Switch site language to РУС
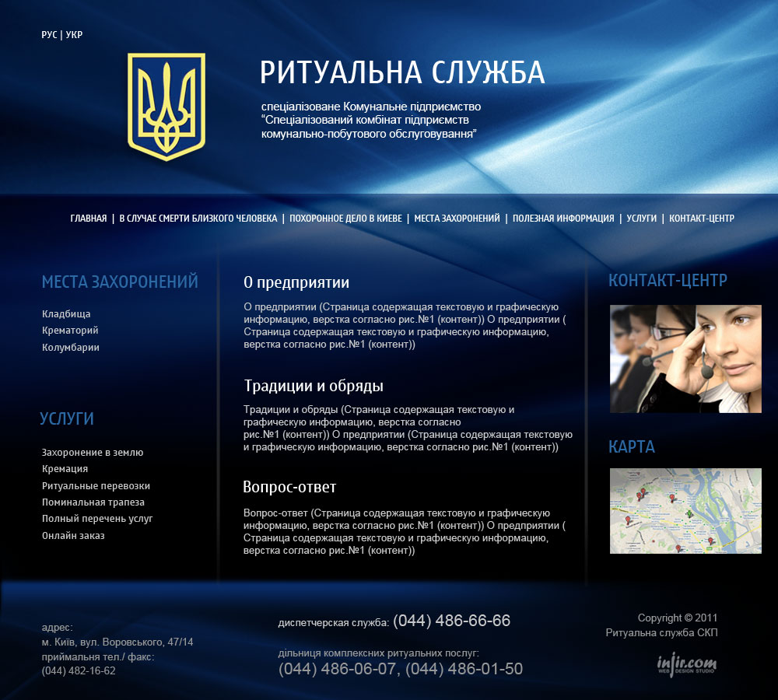This screenshot has height=700, width=778. click(49, 35)
